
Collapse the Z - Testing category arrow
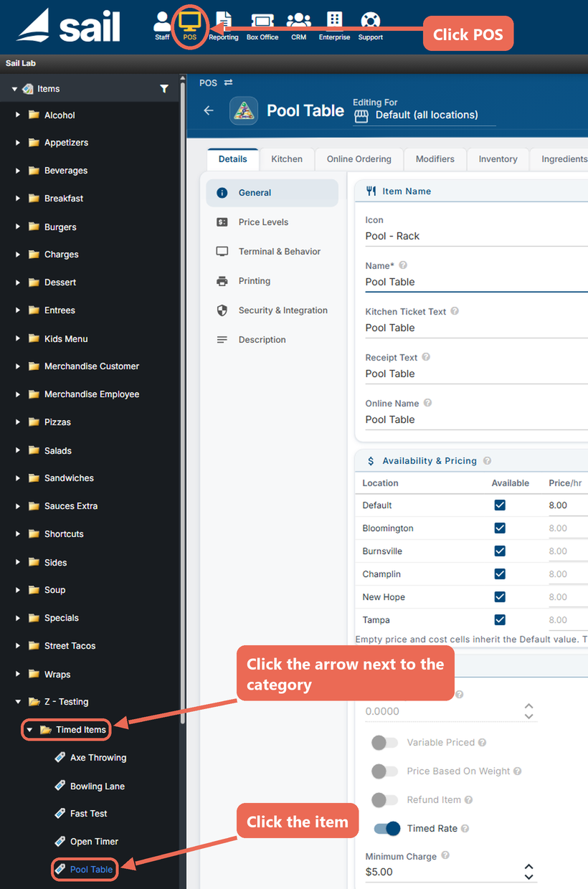[x=18, y=702]
